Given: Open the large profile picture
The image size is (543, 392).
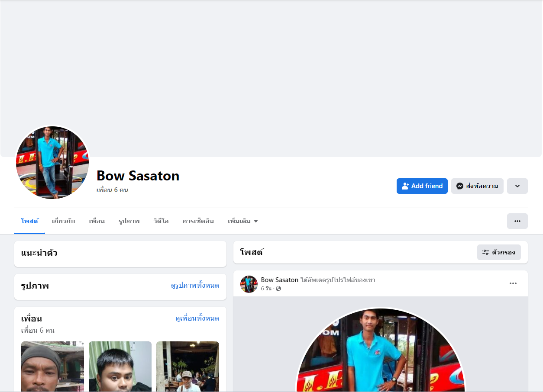Looking at the screenshot, I should (x=52, y=163).
